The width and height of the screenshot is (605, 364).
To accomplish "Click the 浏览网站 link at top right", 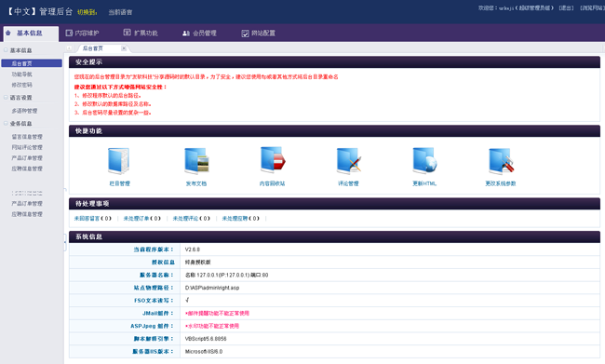I will coord(592,7).
